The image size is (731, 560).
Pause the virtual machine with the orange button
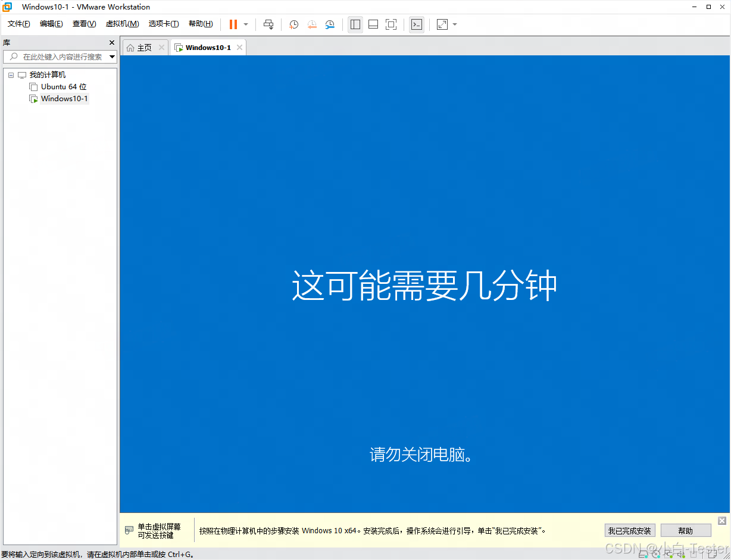point(233,24)
